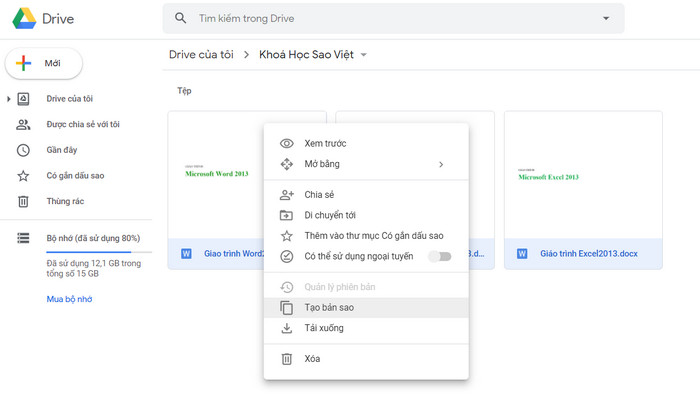Screen dimensions: 700x398
Task: Click the 'Giáo trình Word' file name
Action: tap(234, 253)
